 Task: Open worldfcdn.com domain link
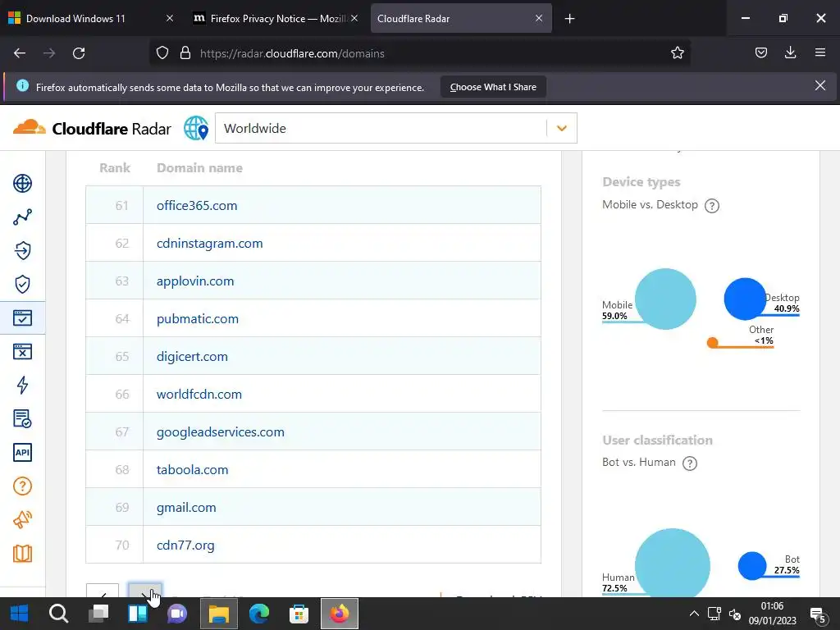(199, 395)
